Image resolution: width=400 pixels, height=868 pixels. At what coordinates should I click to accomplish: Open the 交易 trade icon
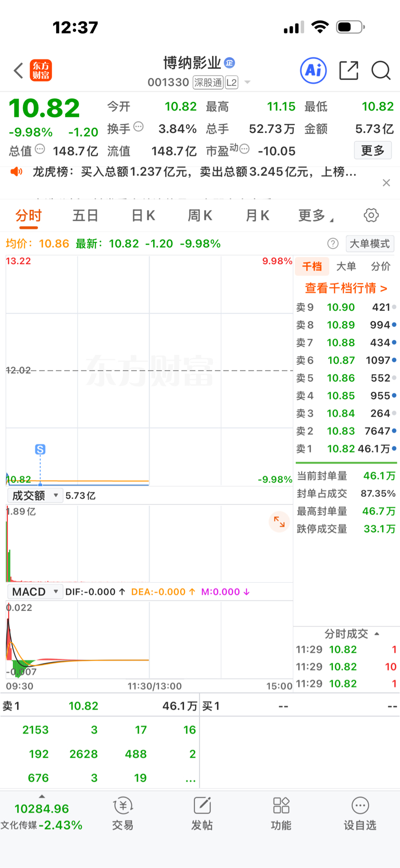coord(123,813)
